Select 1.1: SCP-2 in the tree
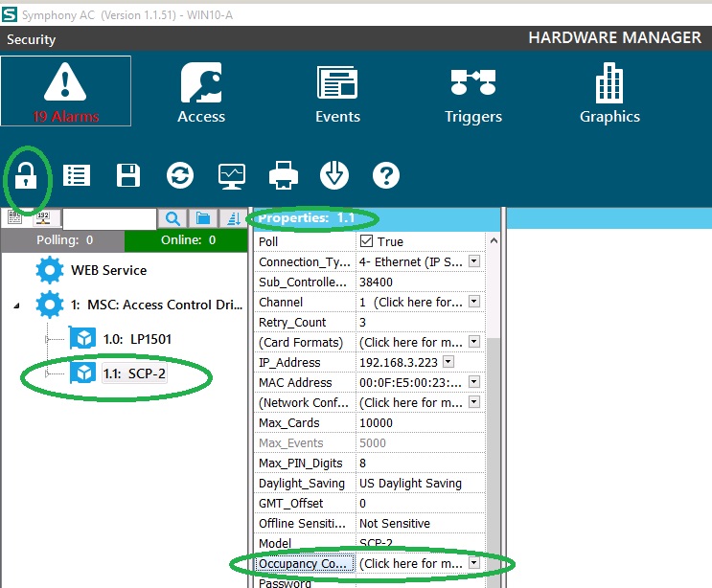712x588 pixels. click(x=134, y=373)
